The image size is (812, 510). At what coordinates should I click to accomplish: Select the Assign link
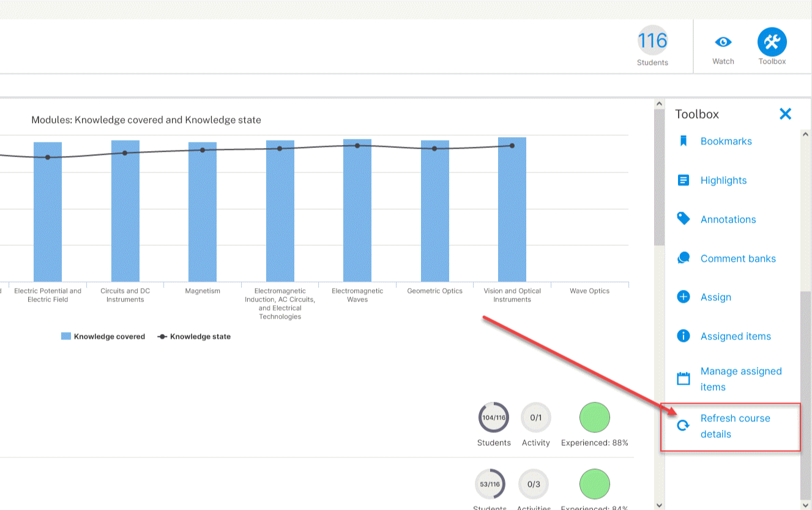[x=716, y=297]
